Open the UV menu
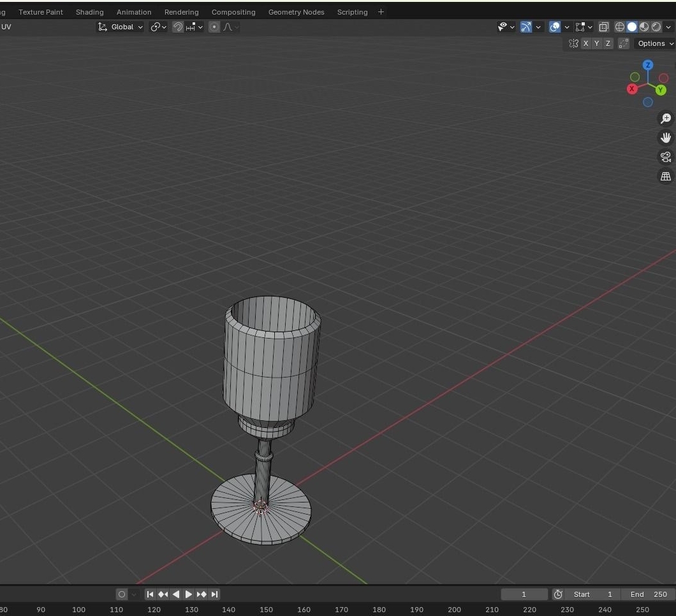Image resolution: width=676 pixels, height=616 pixels. coord(6,27)
